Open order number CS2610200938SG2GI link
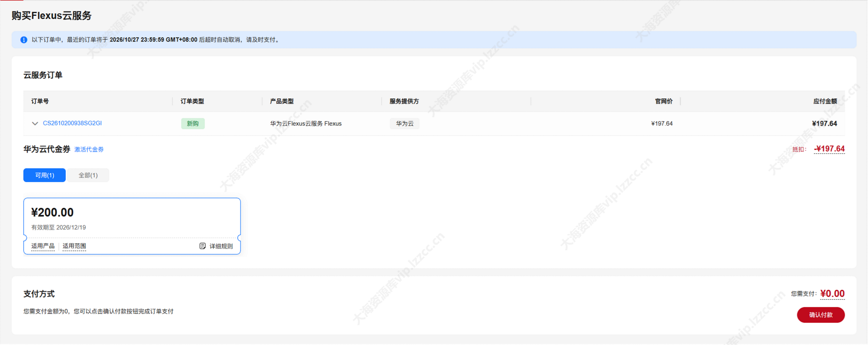 click(x=72, y=123)
